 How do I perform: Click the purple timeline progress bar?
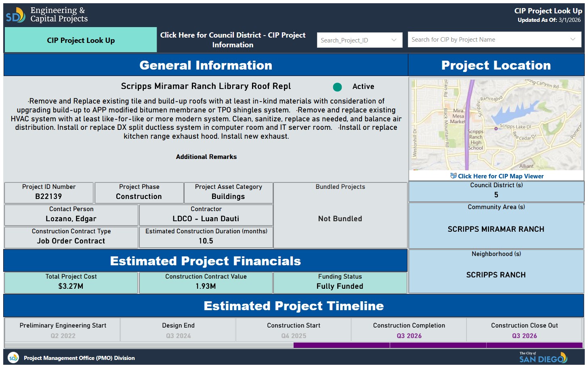438,345
